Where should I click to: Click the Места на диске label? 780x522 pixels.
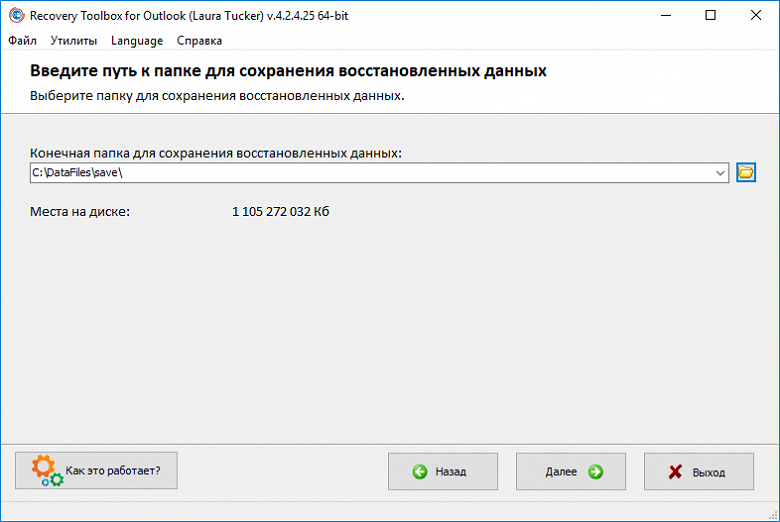point(80,211)
